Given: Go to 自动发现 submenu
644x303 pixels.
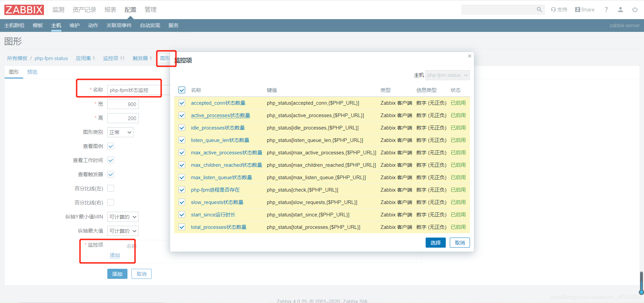Looking at the screenshot, I should 150,26.
